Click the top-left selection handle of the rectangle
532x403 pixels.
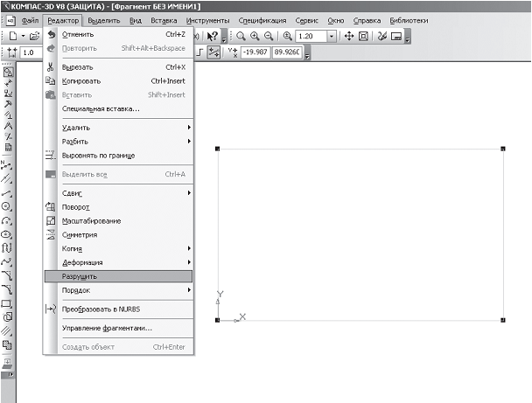(218, 149)
